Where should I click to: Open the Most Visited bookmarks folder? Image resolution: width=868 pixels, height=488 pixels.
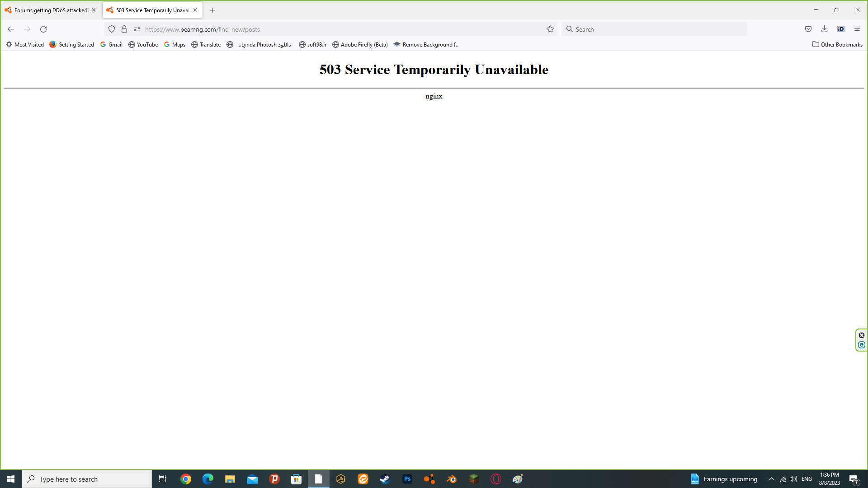coord(24,45)
